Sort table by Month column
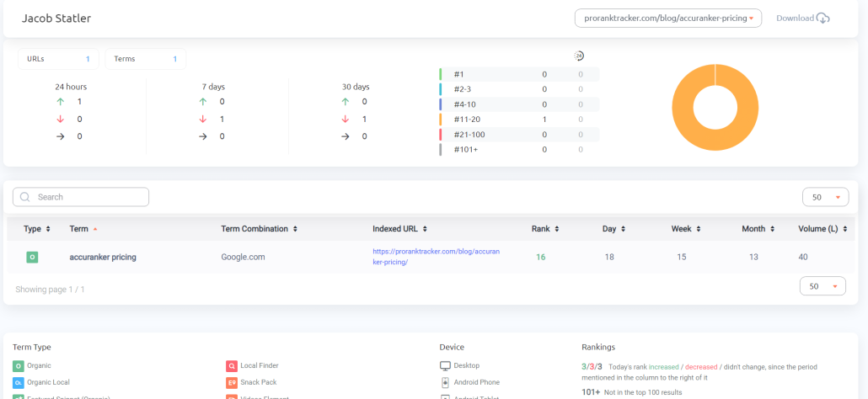Image resolution: width=868 pixels, height=399 pixels. tap(758, 229)
